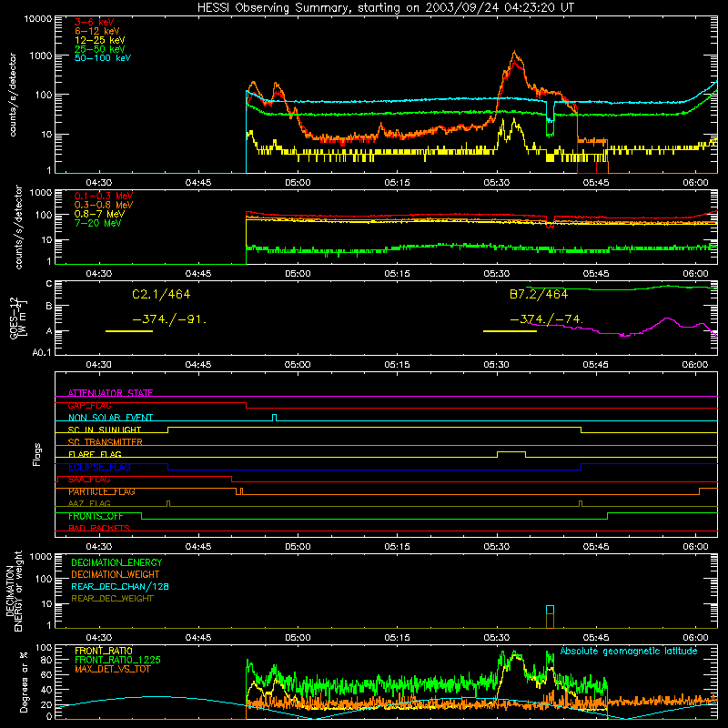Click the vertical Flags axis label

pyautogui.click(x=37, y=454)
